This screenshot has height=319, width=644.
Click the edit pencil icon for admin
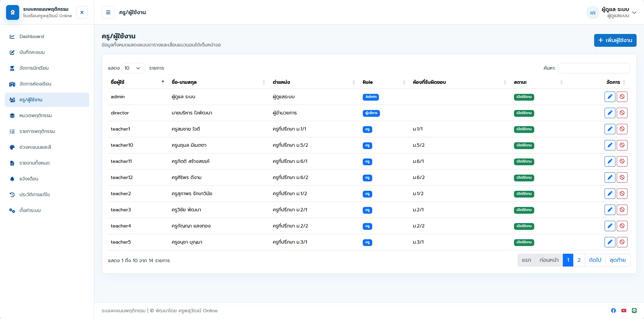coord(610,97)
